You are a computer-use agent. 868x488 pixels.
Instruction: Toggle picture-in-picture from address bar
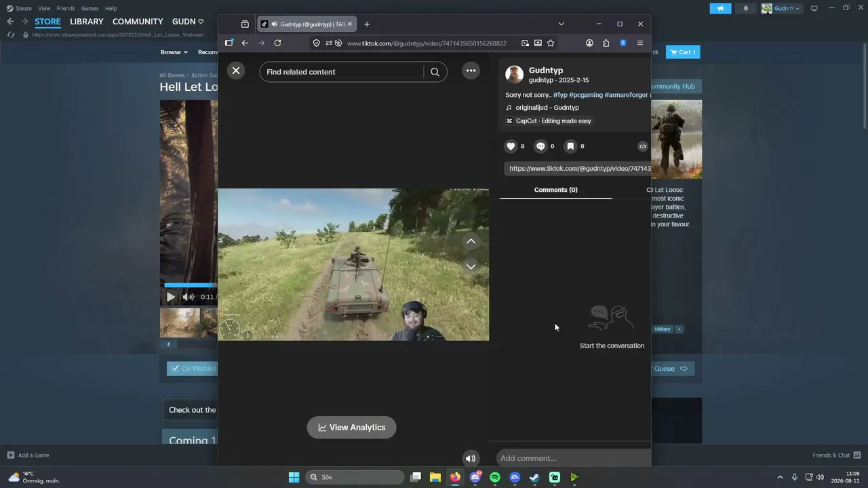click(x=525, y=43)
